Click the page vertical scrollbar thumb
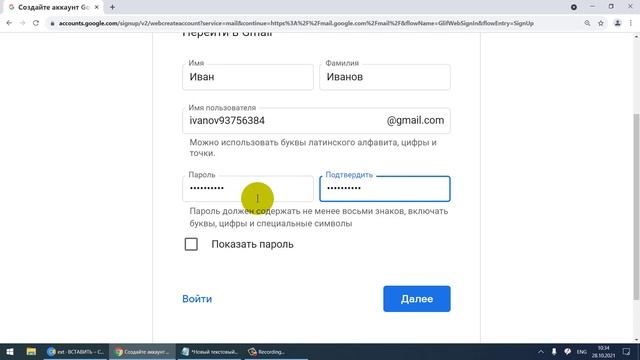Image resolution: width=640 pixels, height=360 pixels. 636,206
